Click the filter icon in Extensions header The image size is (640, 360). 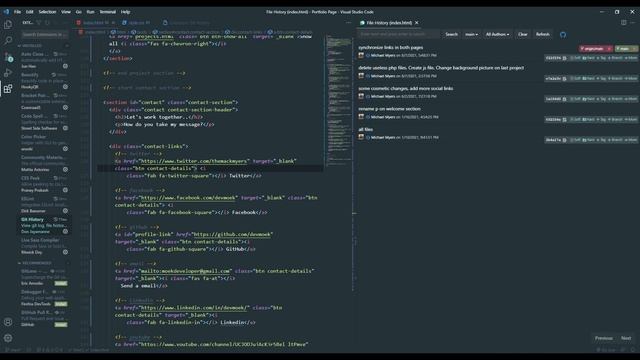coord(39,23)
